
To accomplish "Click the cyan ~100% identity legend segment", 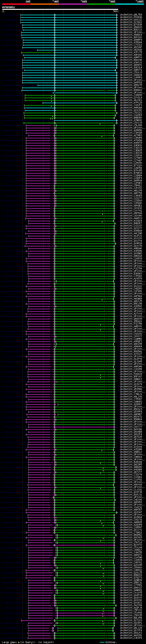I will [x=130, y=4].
